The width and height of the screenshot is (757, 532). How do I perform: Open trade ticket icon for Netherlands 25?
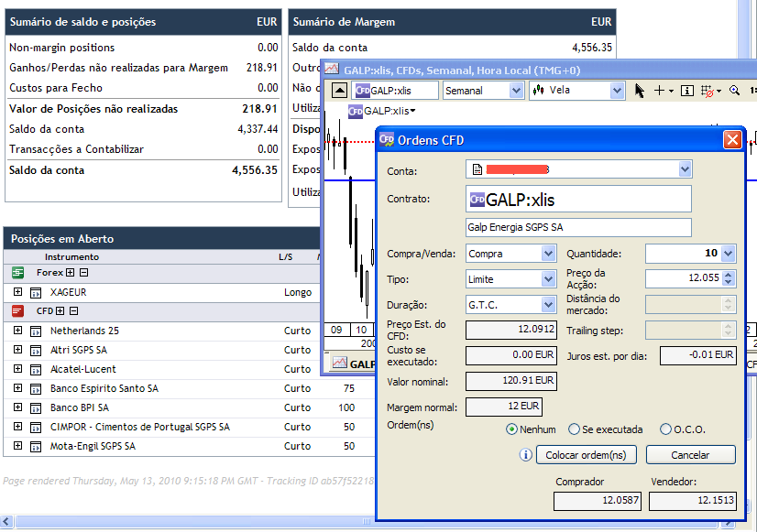(x=35, y=331)
